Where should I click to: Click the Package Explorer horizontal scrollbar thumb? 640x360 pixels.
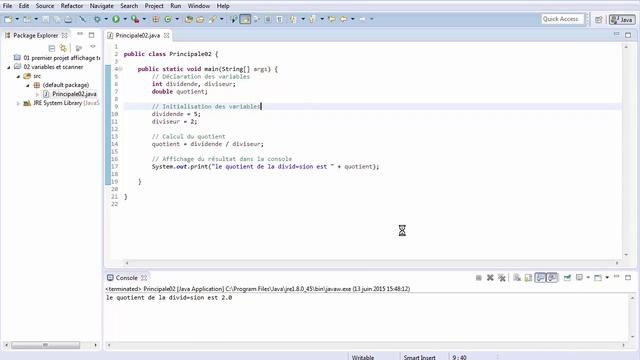click(x=46, y=345)
